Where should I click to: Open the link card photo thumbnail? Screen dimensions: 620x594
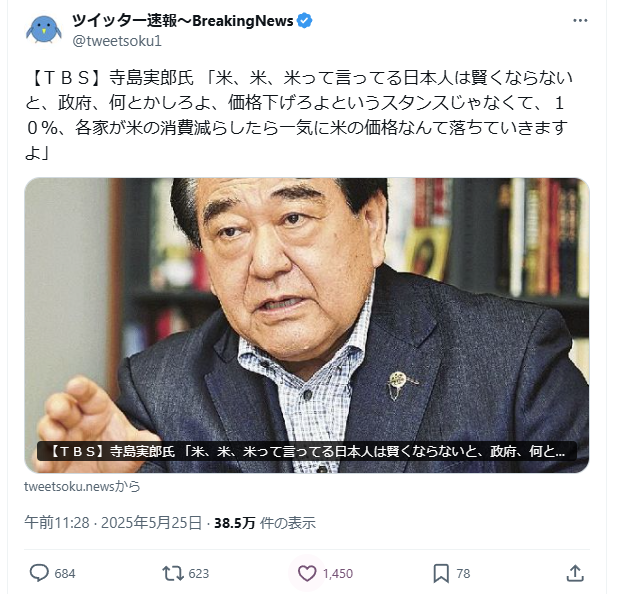307,325
